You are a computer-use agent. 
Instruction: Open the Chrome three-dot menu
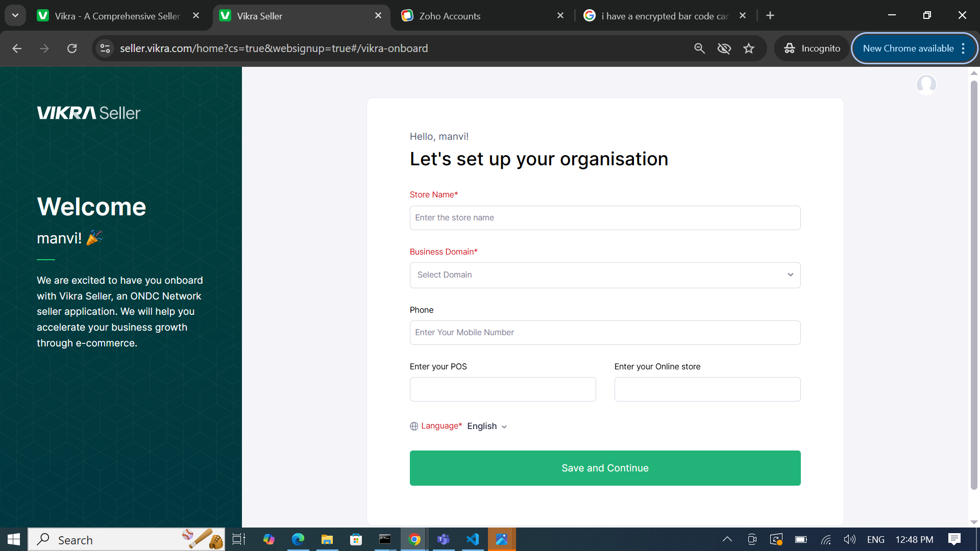coord(963,48)
